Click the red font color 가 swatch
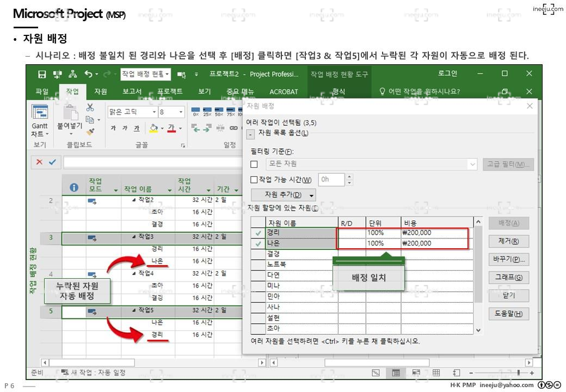This screenshot has width=566, height=392. (x=171, y=128)
